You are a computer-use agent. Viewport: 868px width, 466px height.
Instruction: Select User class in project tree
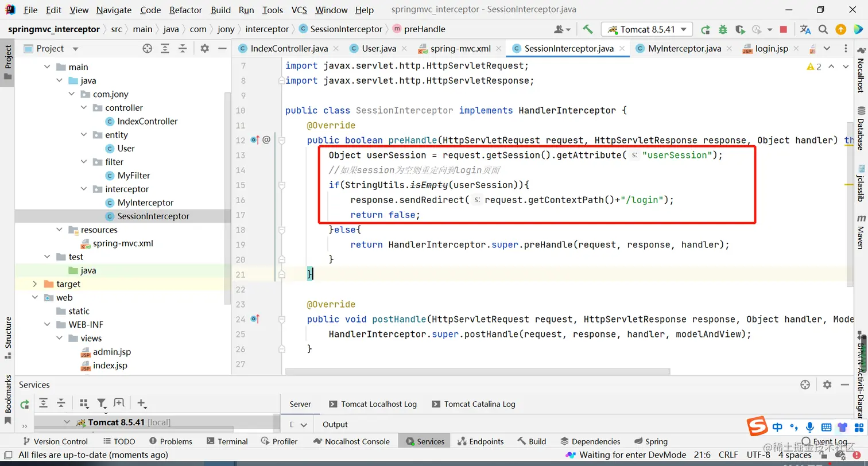click(x=126, y=149)
